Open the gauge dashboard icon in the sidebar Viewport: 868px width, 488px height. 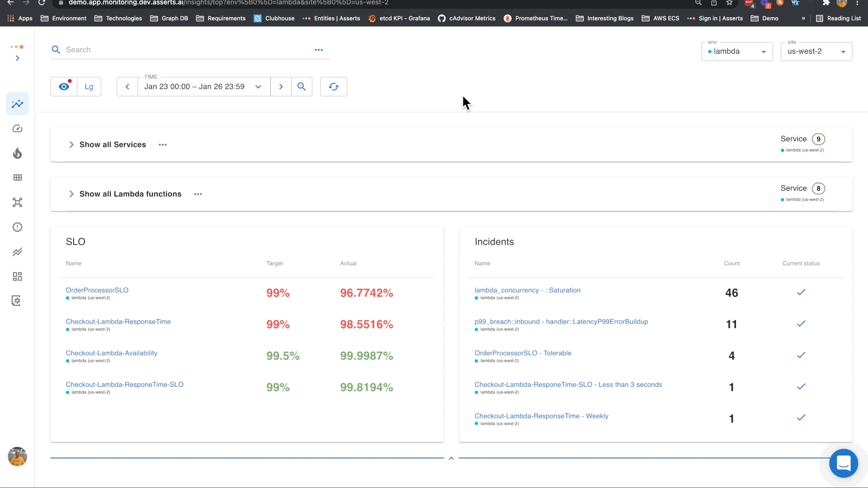tap(17, 129)
